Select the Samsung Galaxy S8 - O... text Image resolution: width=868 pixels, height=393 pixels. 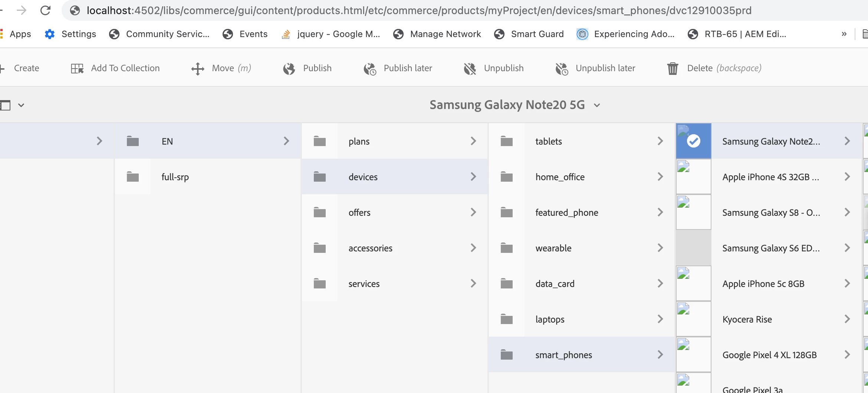pyautogui.click(x=771, y=213)
